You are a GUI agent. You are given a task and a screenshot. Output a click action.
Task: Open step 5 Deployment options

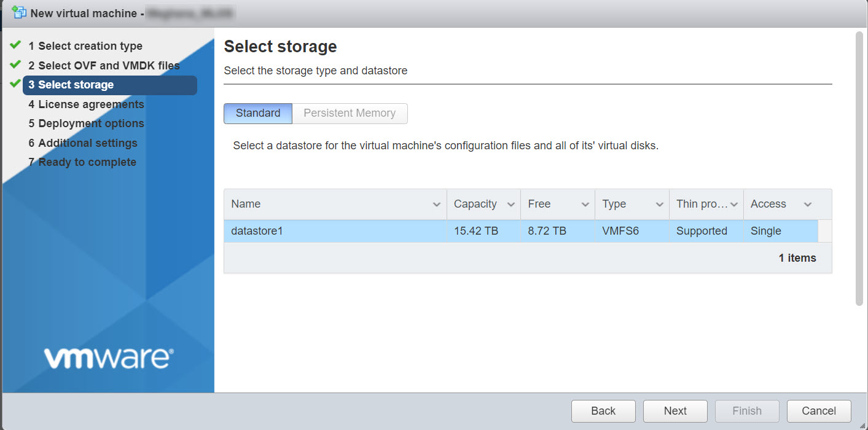(x=86, y=123)
